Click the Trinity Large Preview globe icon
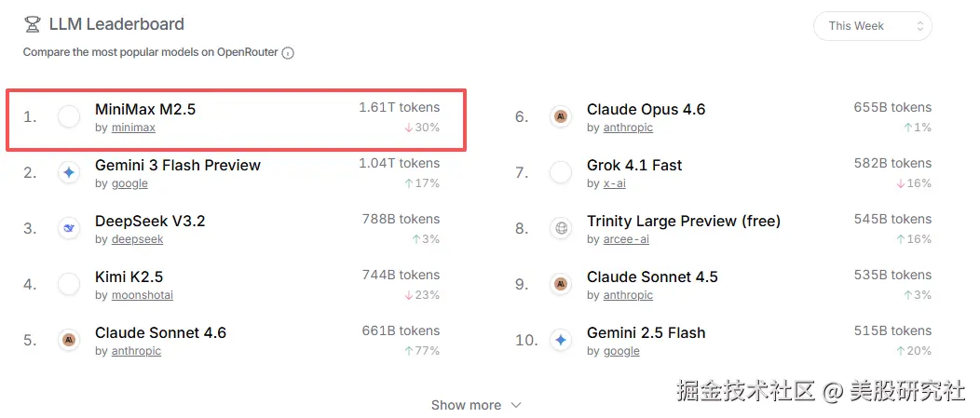This screenshot has width=980, height=418. (x=561, y=228)
